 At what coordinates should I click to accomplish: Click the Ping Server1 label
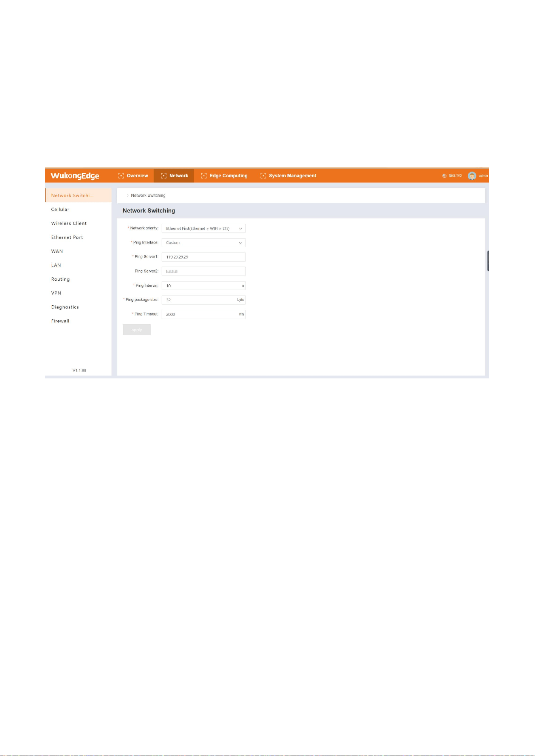[x=147, y=257]
